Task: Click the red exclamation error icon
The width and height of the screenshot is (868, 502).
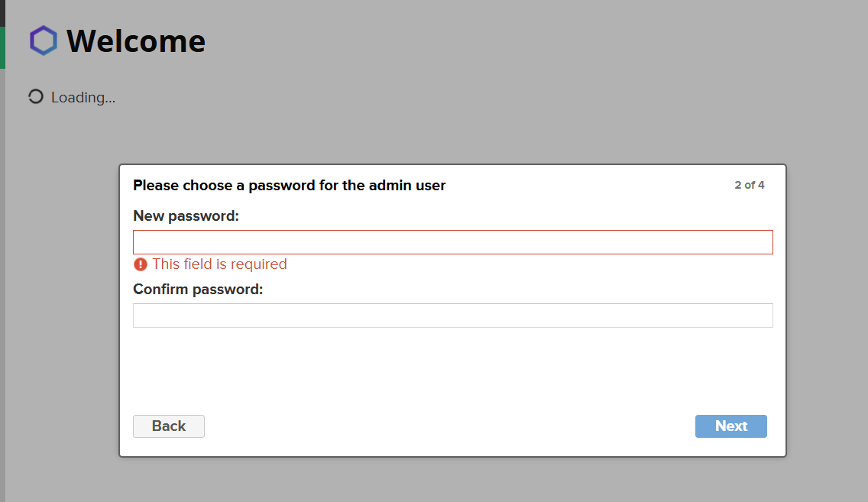Action: coord(141,264)
